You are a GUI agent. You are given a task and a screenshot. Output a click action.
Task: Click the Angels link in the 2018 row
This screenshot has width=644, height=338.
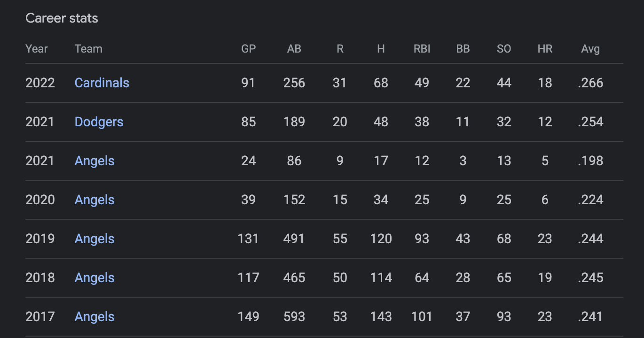[94, 278]
